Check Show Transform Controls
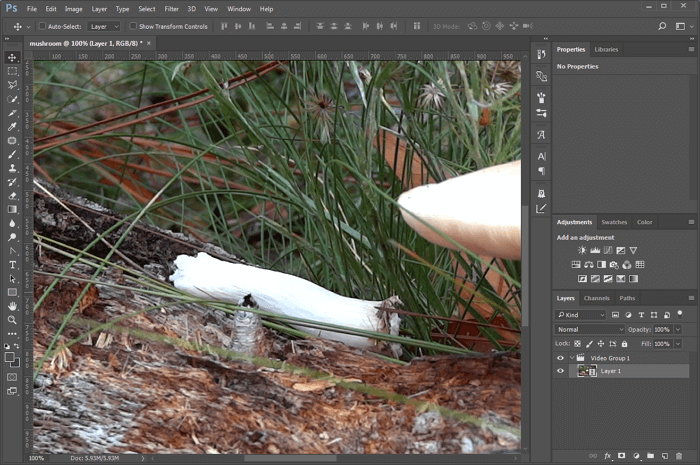Screen dimensions: 700x465 tap(134, 26)
